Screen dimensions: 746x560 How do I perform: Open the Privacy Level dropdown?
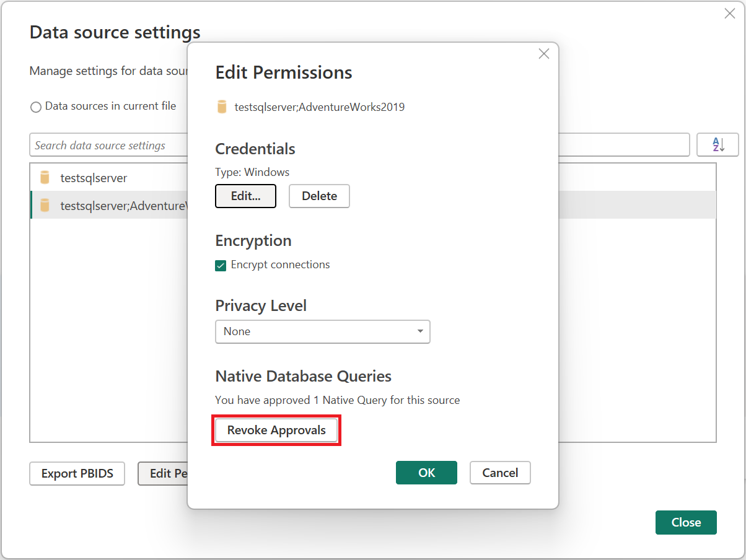(322, 331)
